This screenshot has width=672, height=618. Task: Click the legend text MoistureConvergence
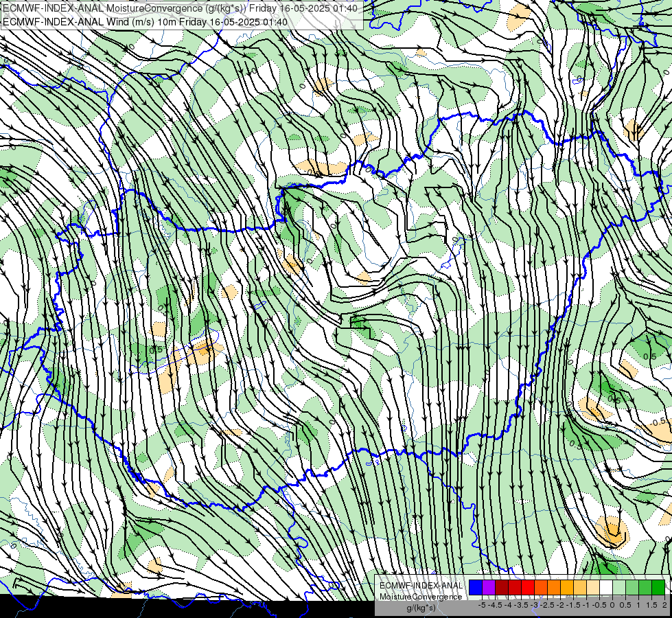coord(421,597)
